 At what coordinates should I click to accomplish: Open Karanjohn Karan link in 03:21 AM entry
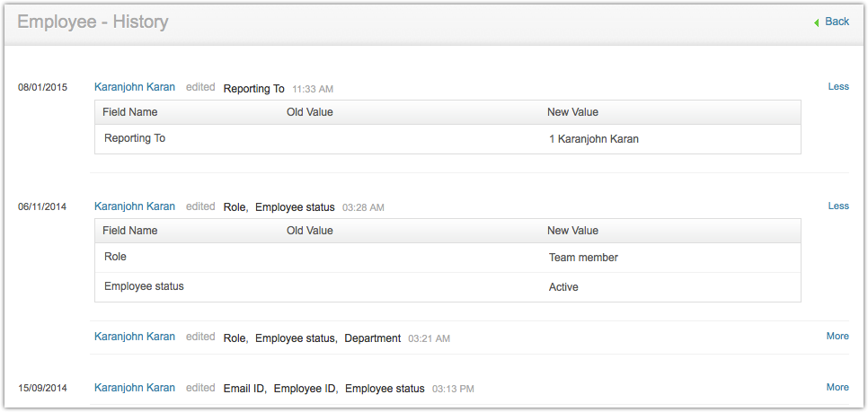(x=135, y=337)
